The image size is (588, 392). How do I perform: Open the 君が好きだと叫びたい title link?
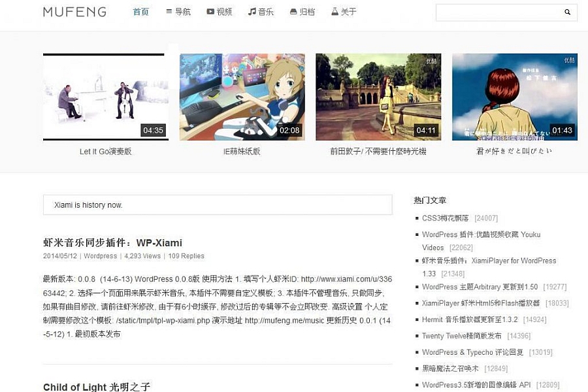tap(515, 151)
